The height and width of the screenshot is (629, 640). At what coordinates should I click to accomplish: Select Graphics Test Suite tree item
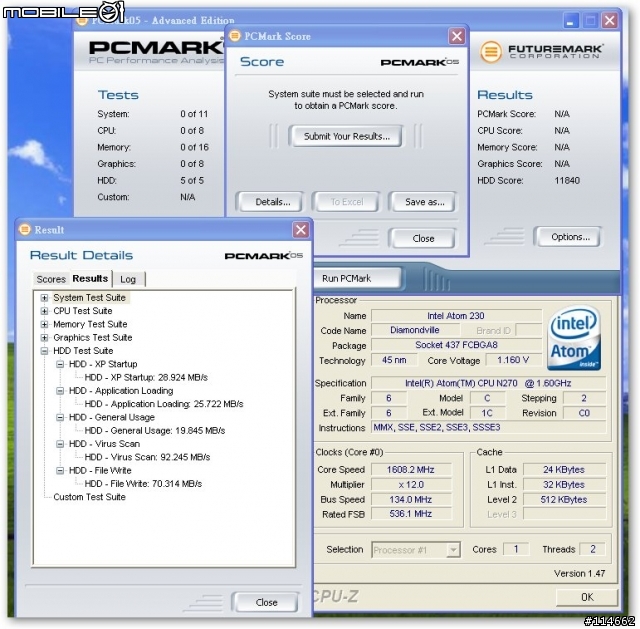coord(93,338)
